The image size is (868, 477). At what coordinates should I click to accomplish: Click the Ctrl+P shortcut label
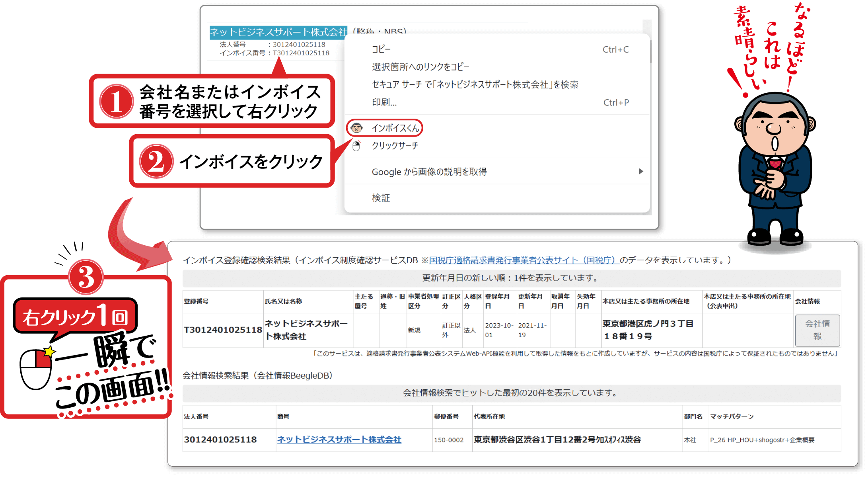616,102
